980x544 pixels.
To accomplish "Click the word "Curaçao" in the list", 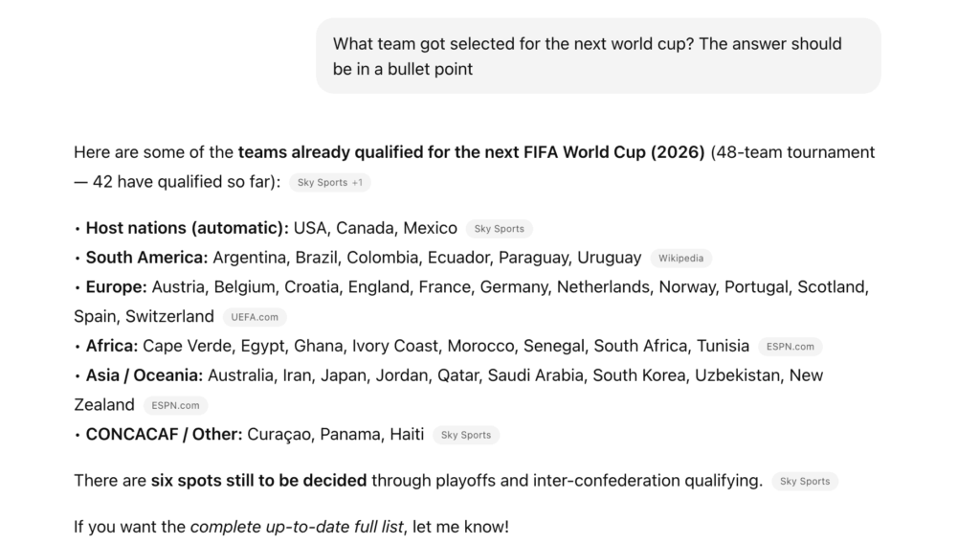I will (279, 434).
